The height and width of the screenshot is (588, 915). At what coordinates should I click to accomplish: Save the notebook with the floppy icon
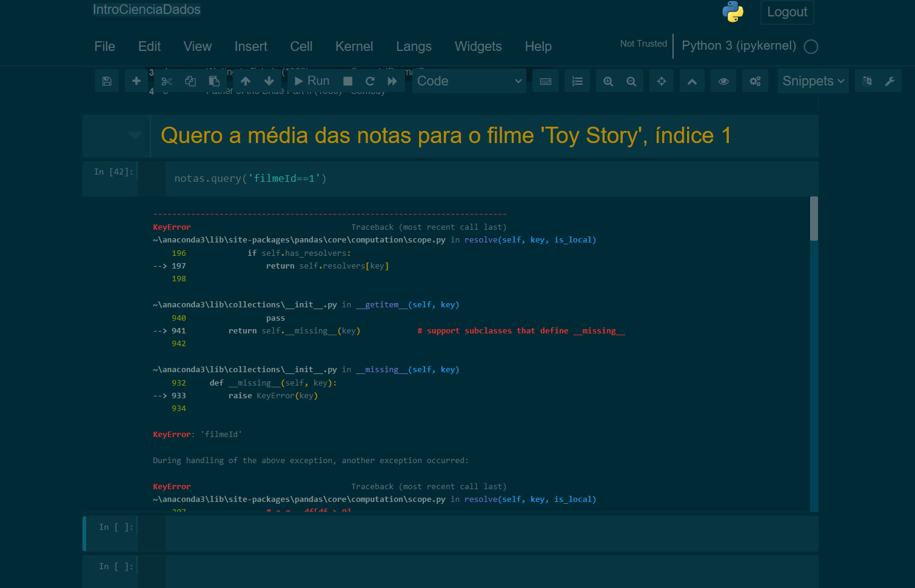click(107, 81)
